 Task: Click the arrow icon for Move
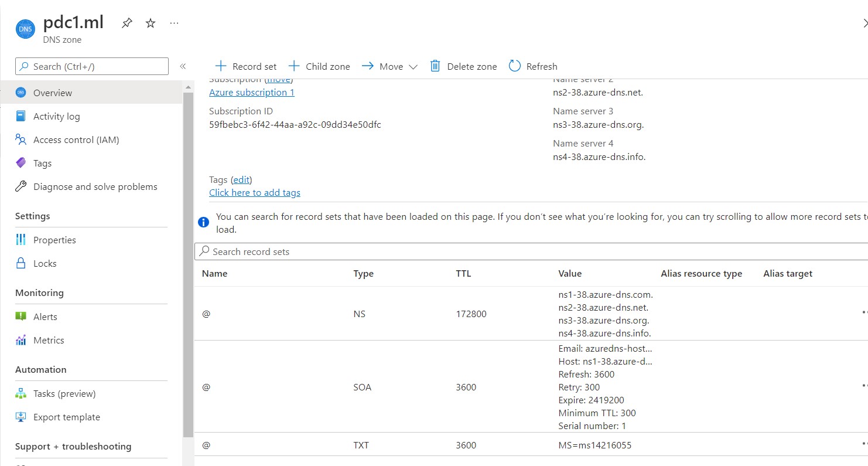[x=367, y=66]
